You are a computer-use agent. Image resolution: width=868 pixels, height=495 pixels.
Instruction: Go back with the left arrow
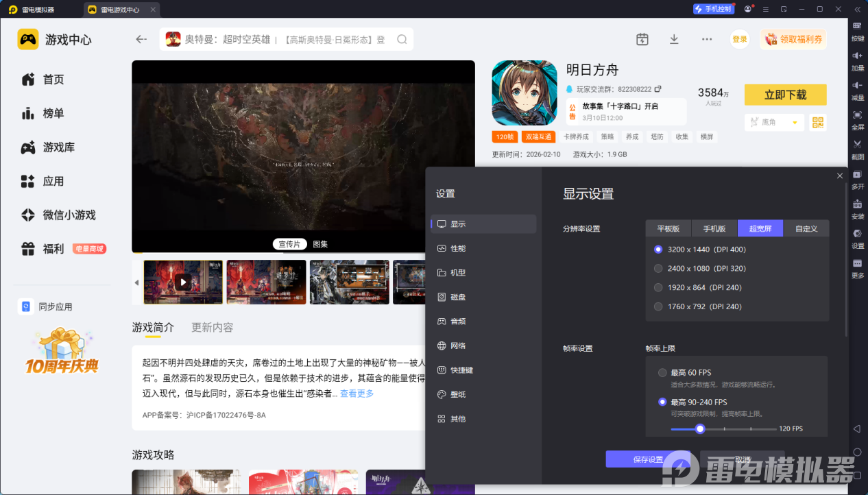(x=141, y=39)
